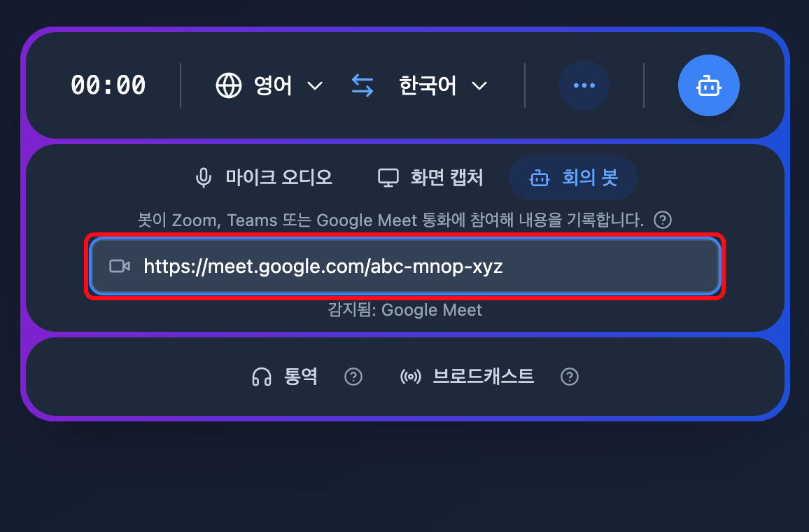Select the 회의 봇 tab
This screenshot has height=532, width=809.
[573, 178]
